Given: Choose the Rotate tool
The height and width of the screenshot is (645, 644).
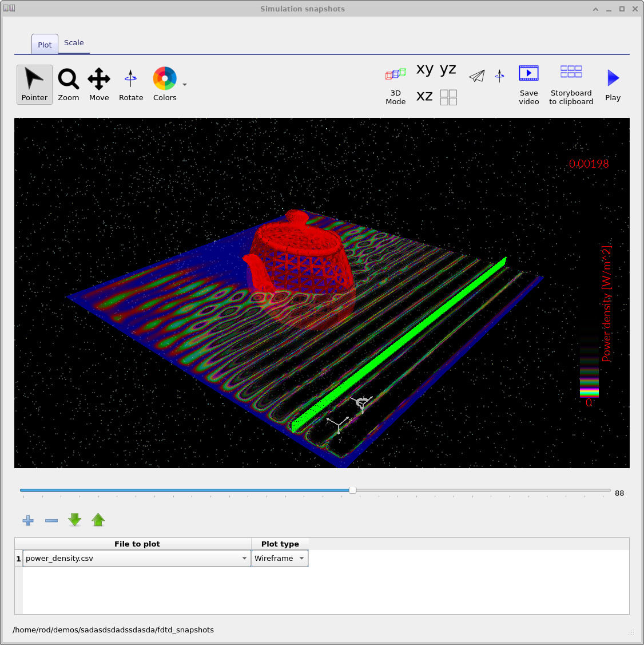Looking at the screenshot, I should point(131,84).
